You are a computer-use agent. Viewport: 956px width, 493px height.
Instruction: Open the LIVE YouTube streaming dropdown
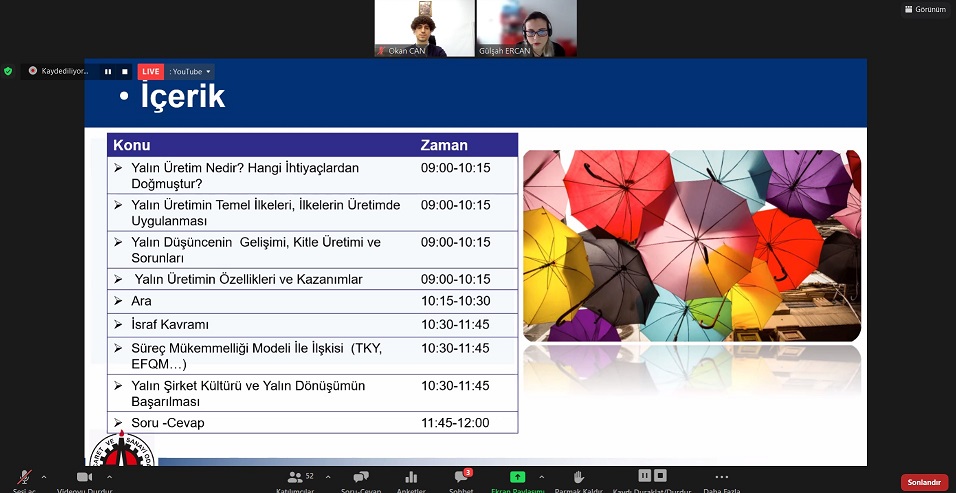pyautogui.click(x=190, y=71)
